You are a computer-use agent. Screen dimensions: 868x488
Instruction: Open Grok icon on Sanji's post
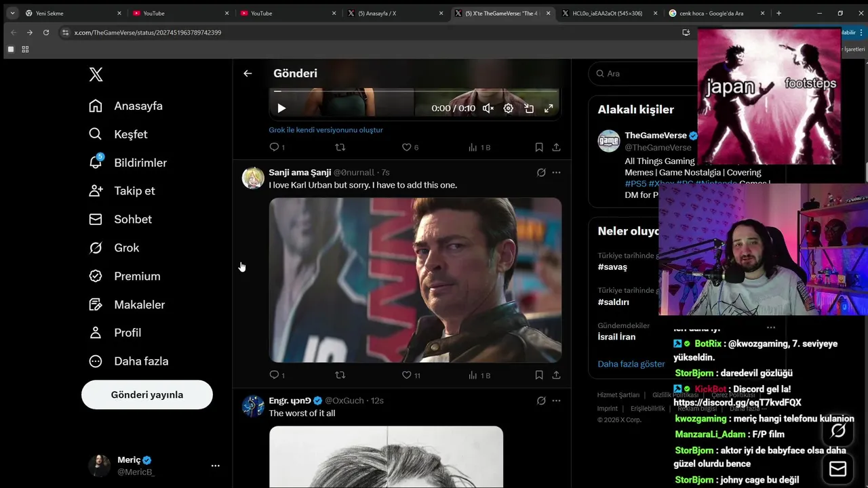coord(541,173)
